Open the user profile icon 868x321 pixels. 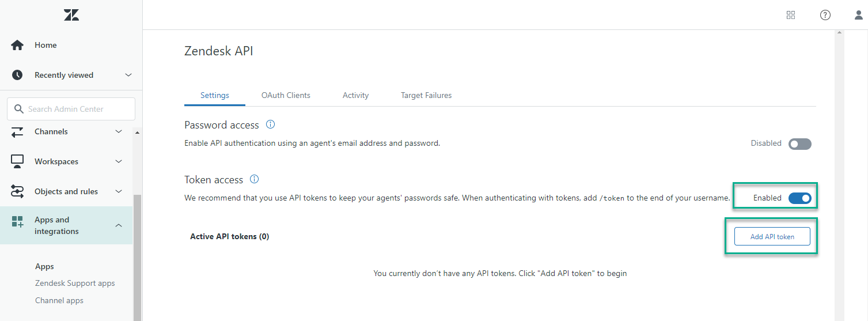859,15
